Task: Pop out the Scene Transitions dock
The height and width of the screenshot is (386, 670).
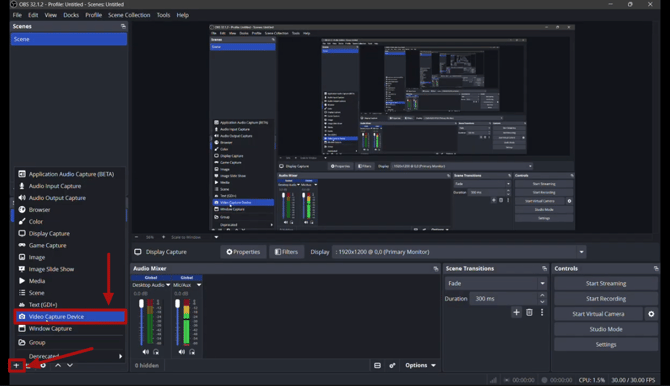Action: click(x=544, y=268)
